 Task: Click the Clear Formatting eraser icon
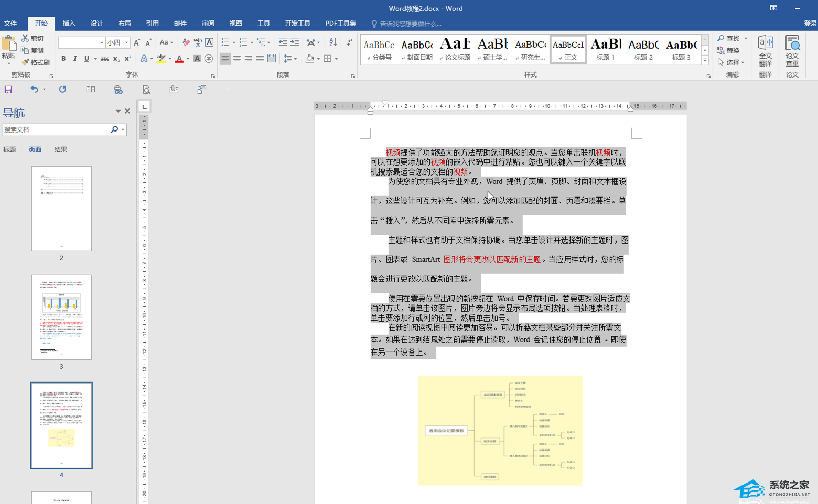(186, 42)
